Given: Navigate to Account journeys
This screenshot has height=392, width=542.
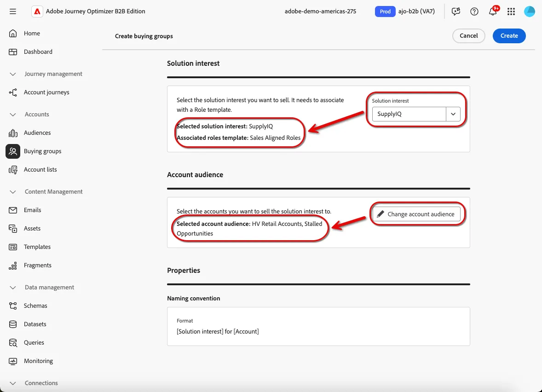Looking at the screenshot, I should pos(46,92).
